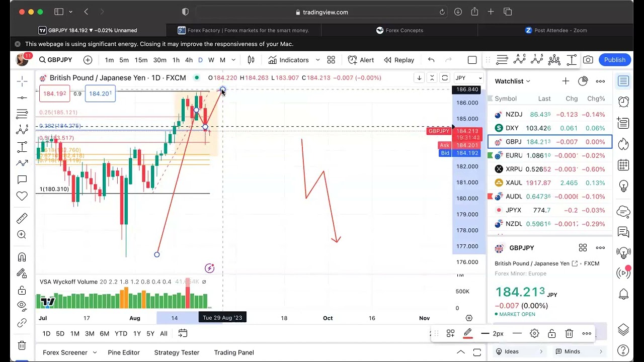Open Pine Editor tab
Viewport: 644px width, 362px height.
click(x=124, y=352)
